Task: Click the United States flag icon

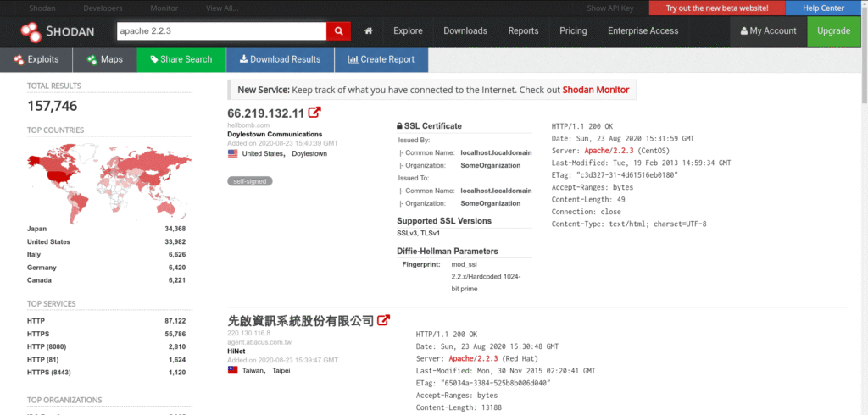Action: click(x=233, y=153)
